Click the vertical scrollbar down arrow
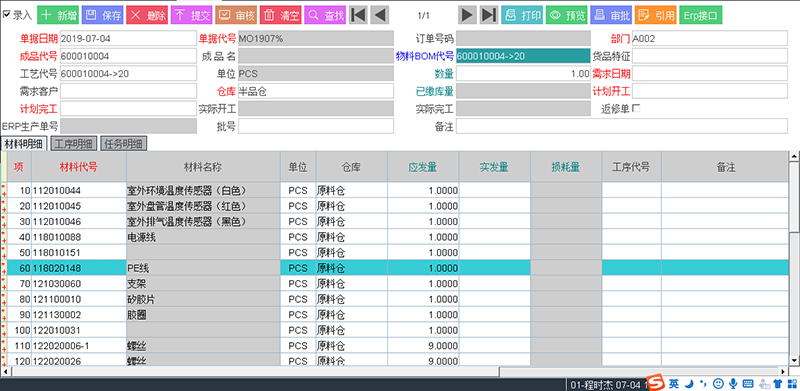The width and height of the screenshot is (800, 391). [794, 360]
